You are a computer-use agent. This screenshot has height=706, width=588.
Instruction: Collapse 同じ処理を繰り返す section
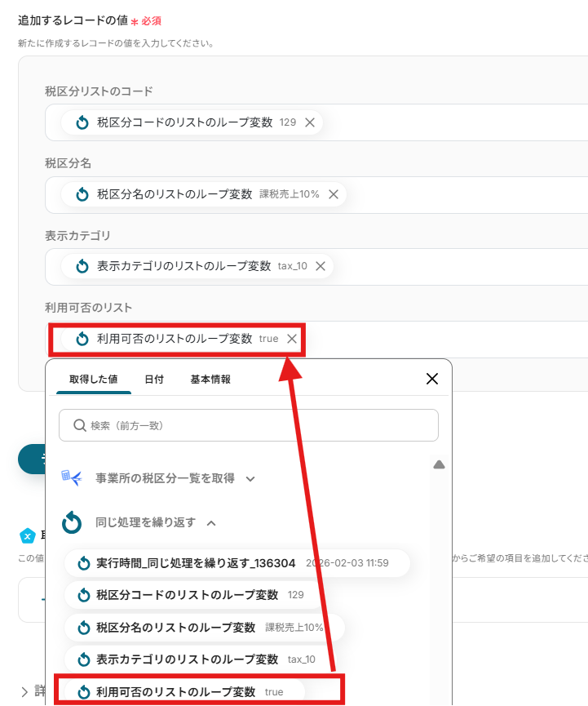211,523
